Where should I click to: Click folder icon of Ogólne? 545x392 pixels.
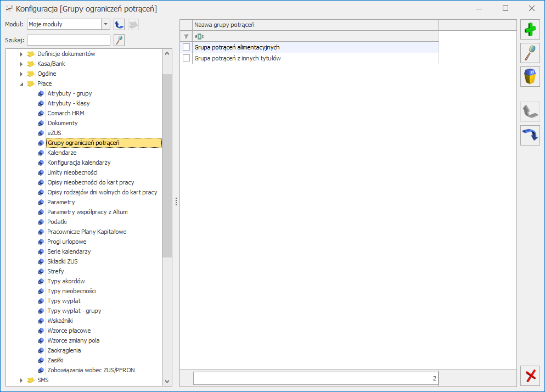[x=31, y=74]
